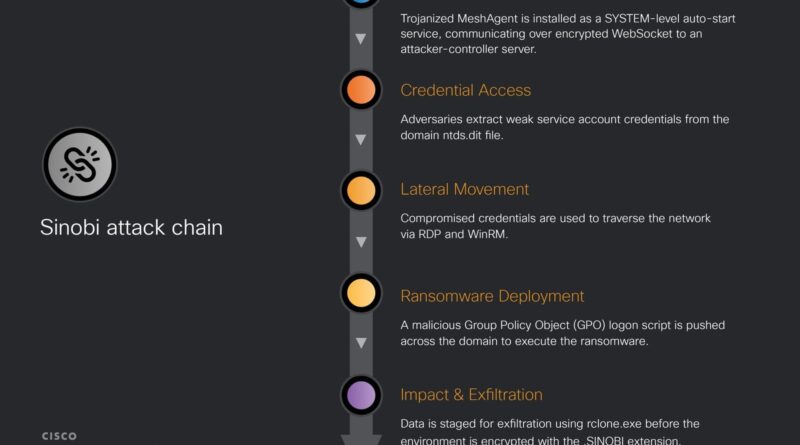Click the Cisco logo
800x445 pixels.
[x=59, y=436]
